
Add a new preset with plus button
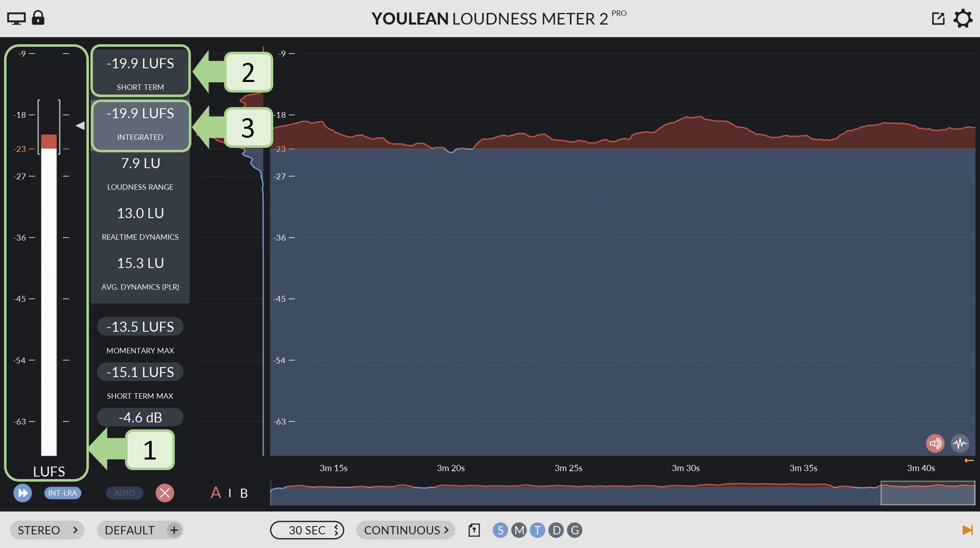pos(174,530)
